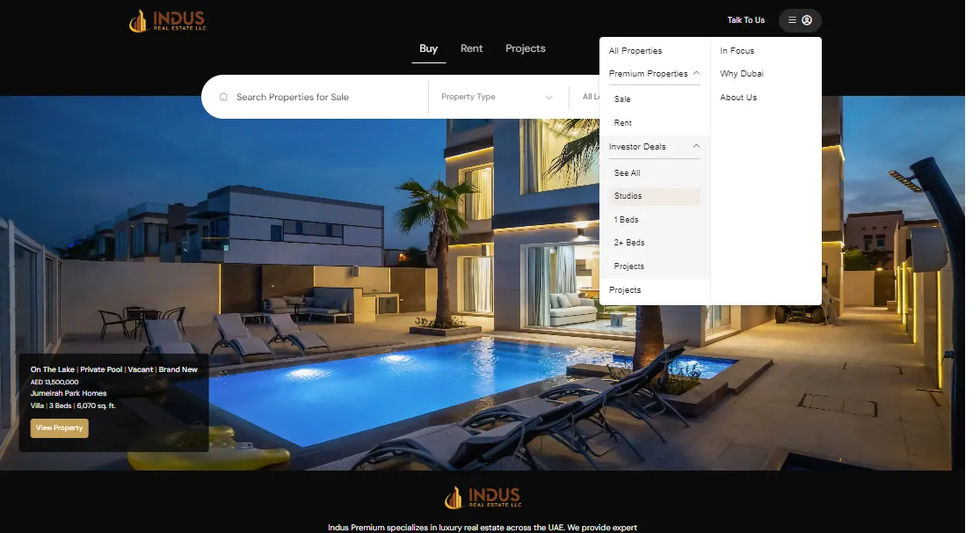Select Projects under Investor Deals

click(628, 266)
